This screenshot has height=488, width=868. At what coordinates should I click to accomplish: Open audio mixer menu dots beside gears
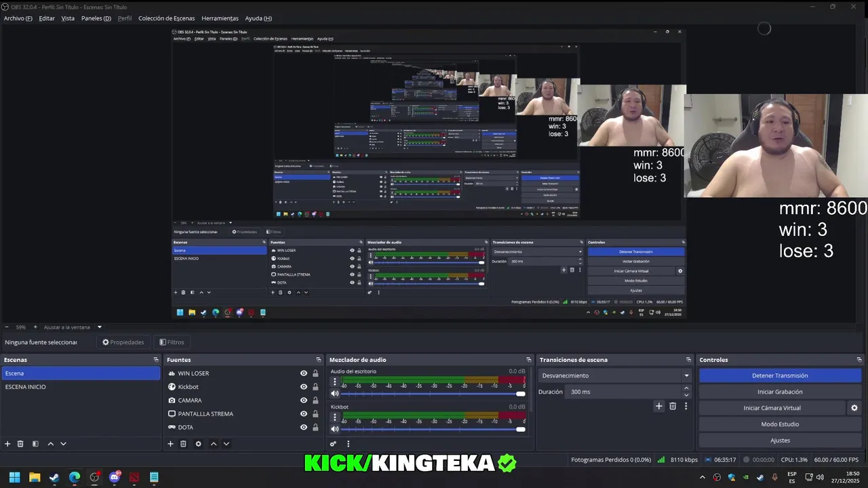[x=349, y=444]
